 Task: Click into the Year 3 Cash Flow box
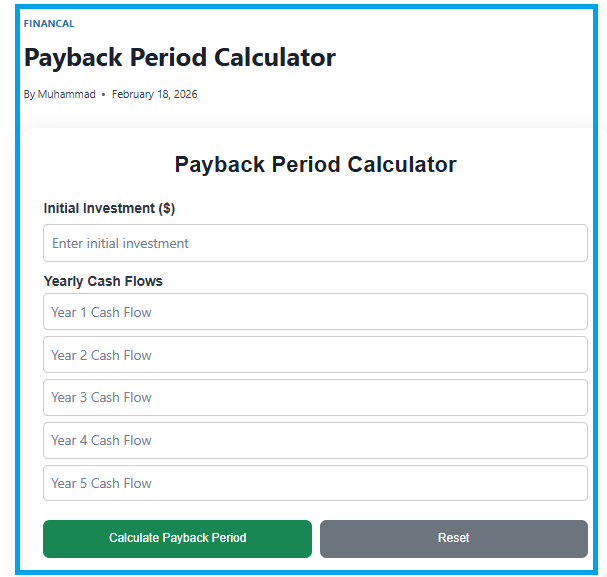pos(315,397)
